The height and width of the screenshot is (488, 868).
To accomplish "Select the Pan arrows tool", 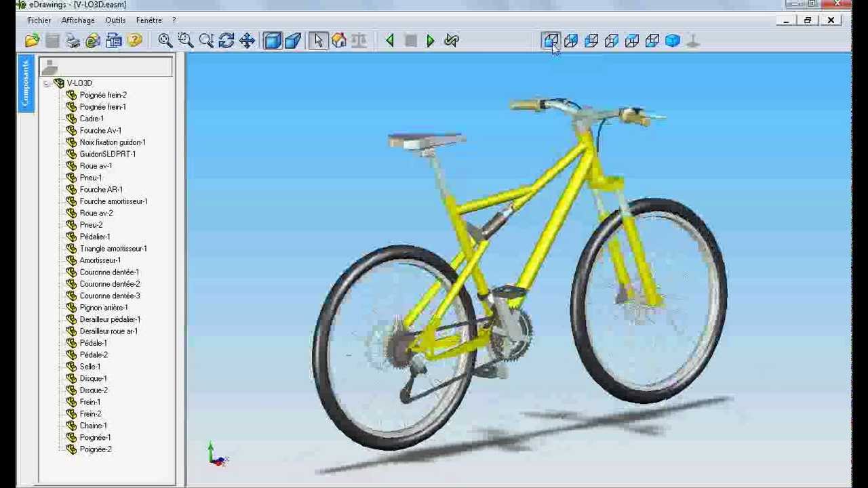I will 247,41.
